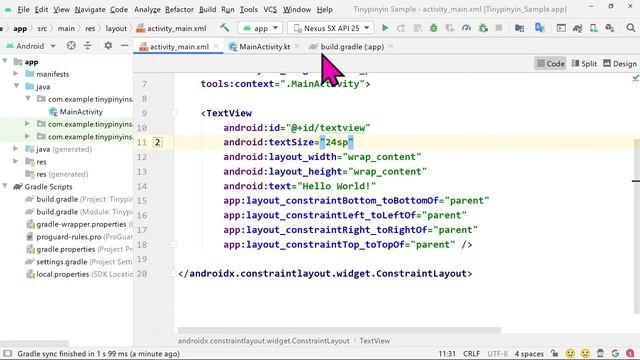640x360 pixels.
Task: Hide the Project panel with minus icon
Action: coord(124,46)
